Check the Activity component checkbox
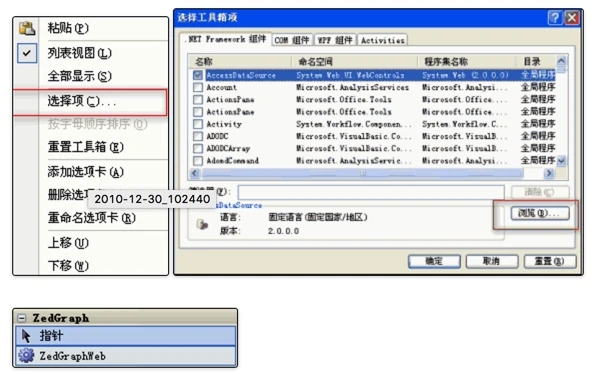Image resolution: width=591 pixels, height=373 pixels. tap(198, 124)
